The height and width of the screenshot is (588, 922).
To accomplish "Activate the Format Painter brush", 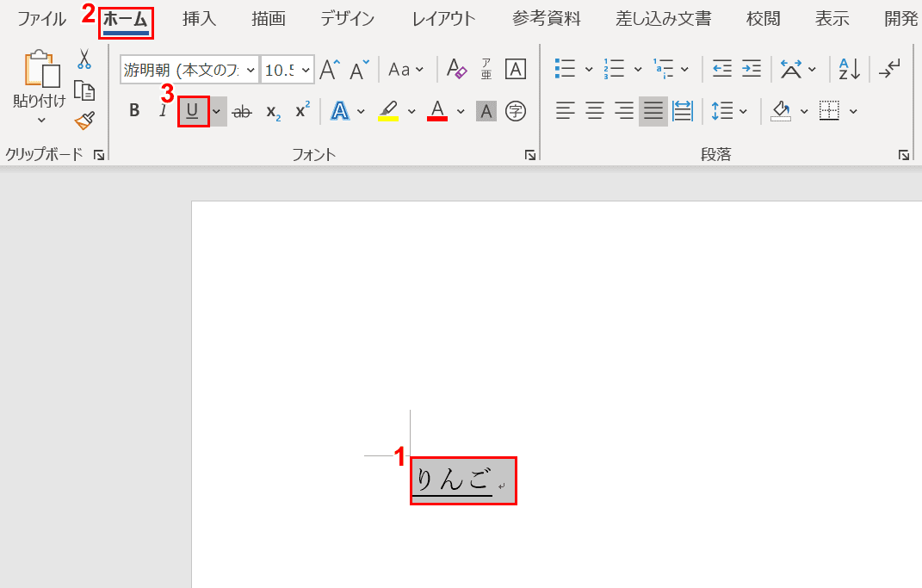I will [x=84, y=121].
